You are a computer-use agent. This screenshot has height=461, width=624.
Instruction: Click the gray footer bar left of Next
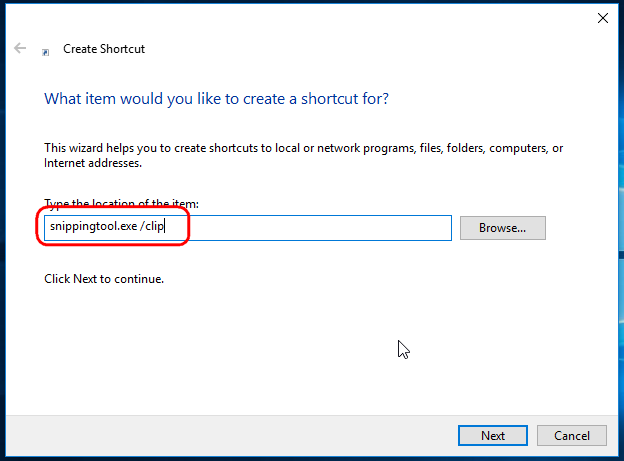click(231, 436)
